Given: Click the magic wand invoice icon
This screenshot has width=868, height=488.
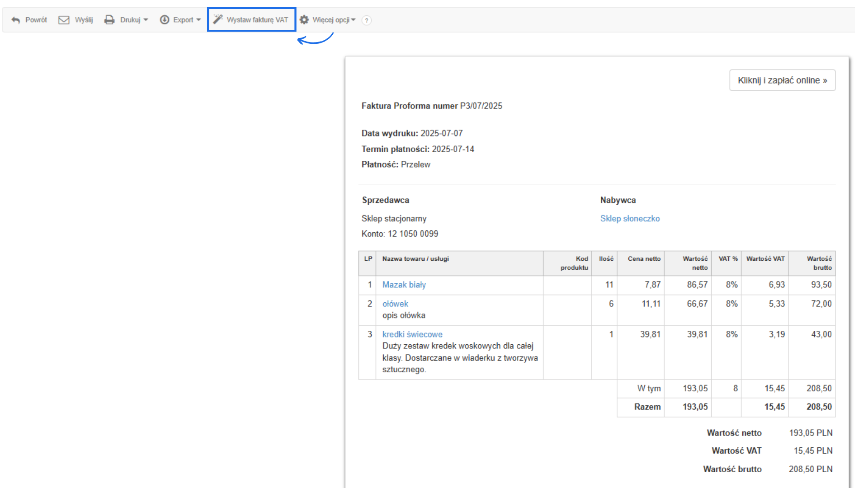Looking at the screenshot, I should (x=218, y=19).
